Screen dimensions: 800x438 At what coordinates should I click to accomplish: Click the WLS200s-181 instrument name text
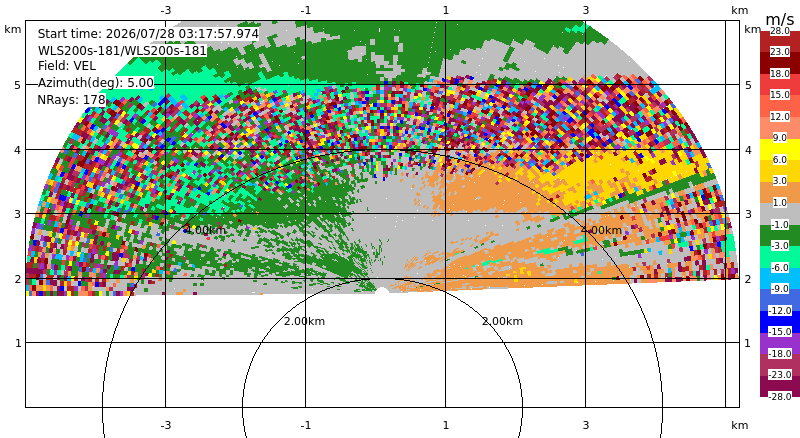tap(122, 51)
